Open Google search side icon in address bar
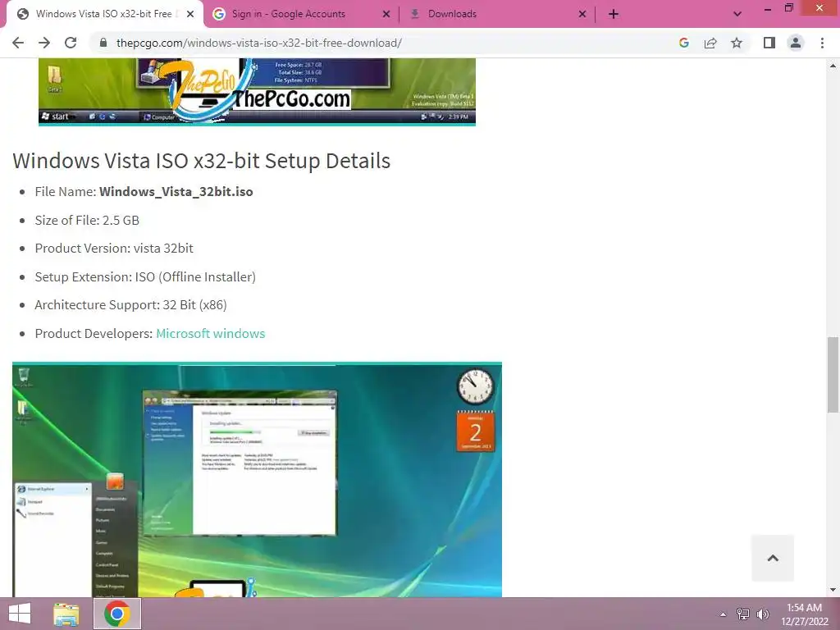This screenshot has width=840, height=630. (x=683, y=43)
